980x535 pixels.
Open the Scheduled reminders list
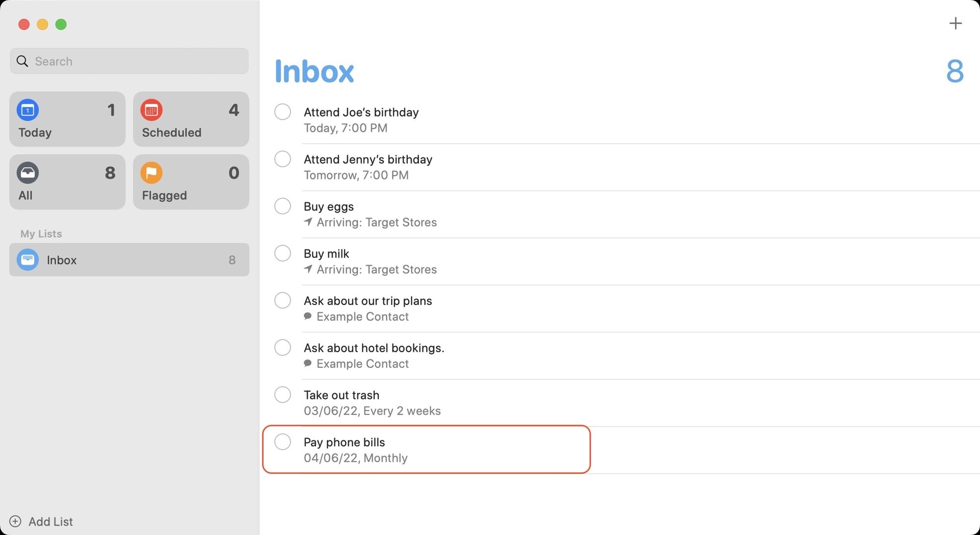pos(191,119)
